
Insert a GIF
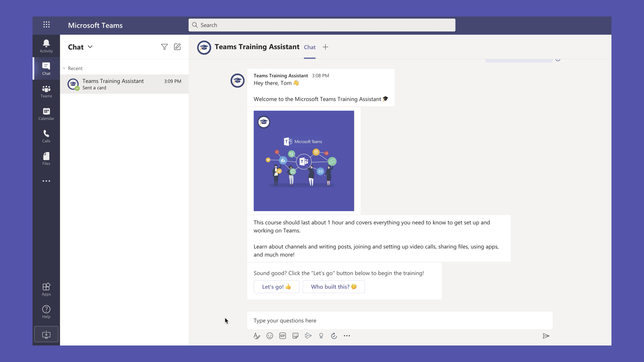tap(282, 336)
